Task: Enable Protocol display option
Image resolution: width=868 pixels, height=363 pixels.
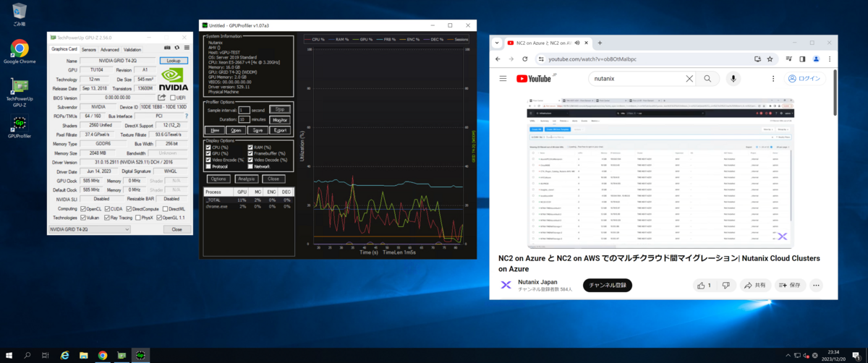Action: tap(209, 166)
